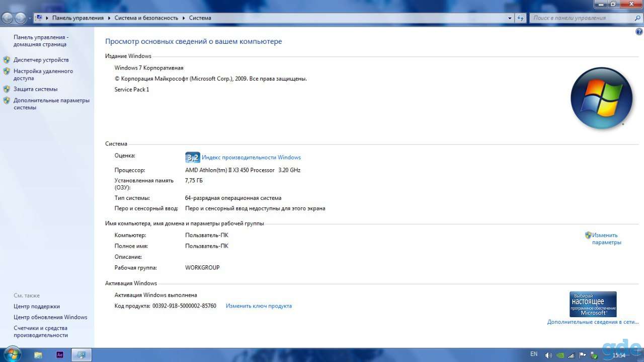Open network signal tray icon
Image resolution: width=644 pixels, height=362 pixels.
pyautogui.click(x=571, y=355)
